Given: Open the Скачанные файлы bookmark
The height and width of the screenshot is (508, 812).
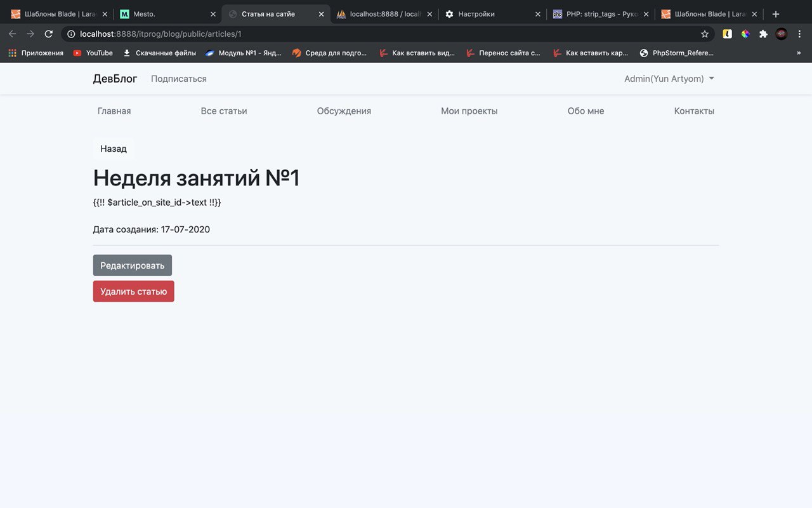Looking at the screenshot, I should [x=160, y=53].
